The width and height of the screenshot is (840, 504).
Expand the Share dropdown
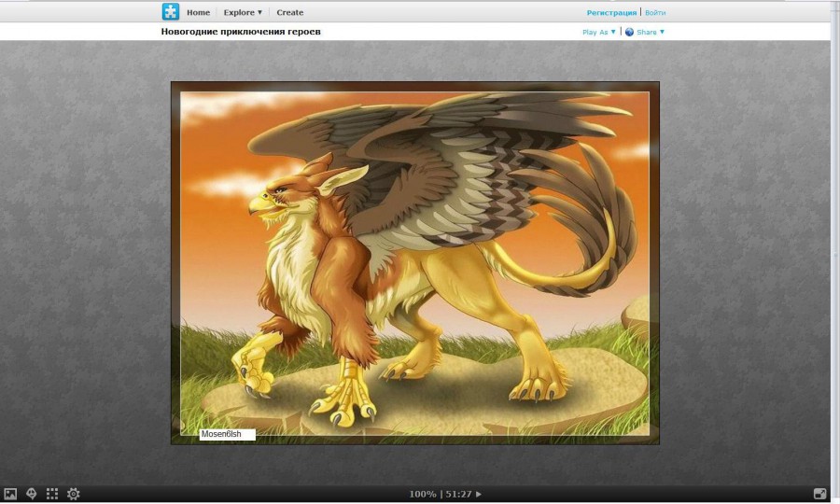pyautogui.click(x=651, y=32)
